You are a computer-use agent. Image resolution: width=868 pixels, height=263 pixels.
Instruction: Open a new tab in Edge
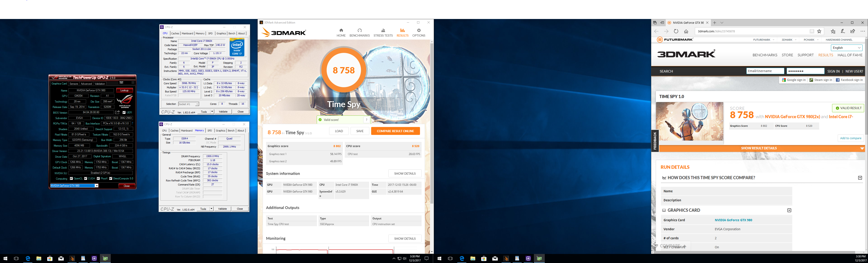(x=714, y=23)
